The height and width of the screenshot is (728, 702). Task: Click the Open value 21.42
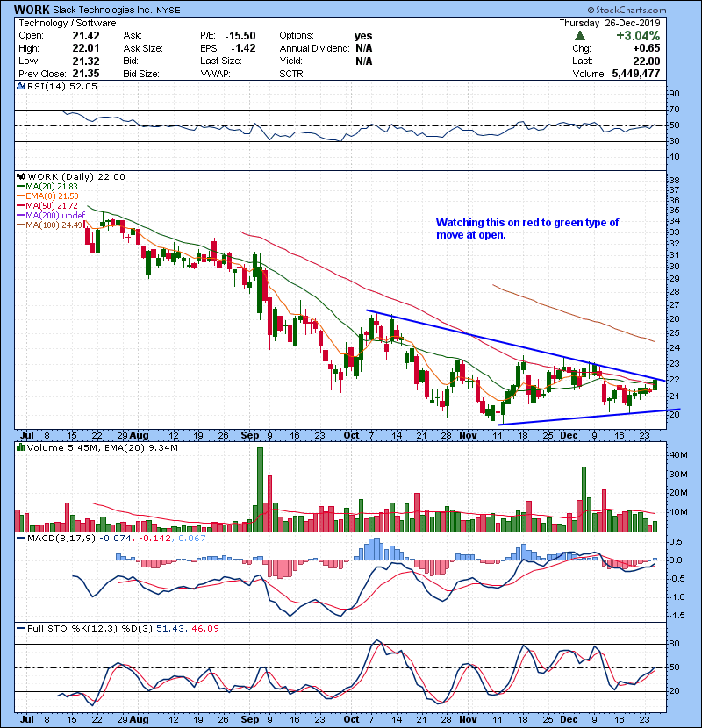(86, 36)
